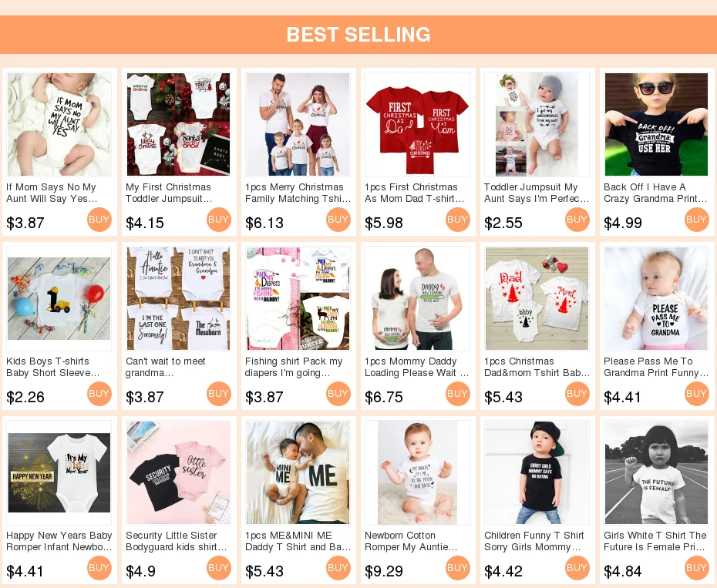717x588 pixels.
Task: Click the Girls White T Shirt Future title
Action: [655, 541]
